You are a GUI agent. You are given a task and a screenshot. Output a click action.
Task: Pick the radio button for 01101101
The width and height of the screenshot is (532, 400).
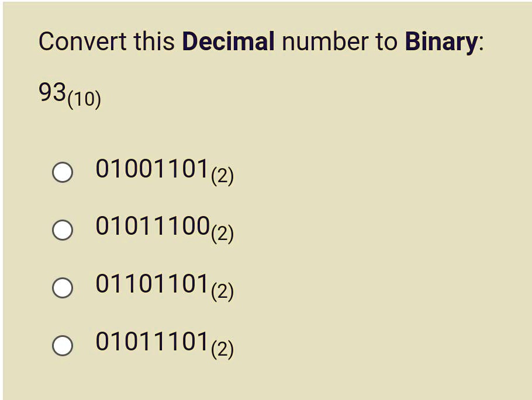[x=63, y=287]
